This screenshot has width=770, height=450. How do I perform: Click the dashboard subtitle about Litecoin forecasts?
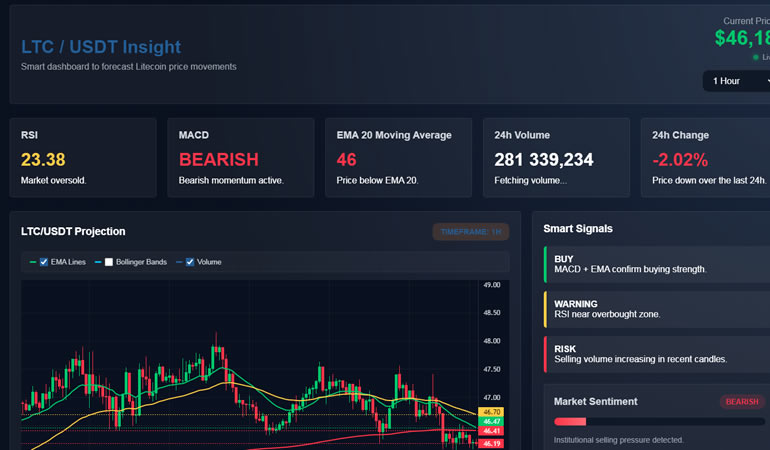129,67
